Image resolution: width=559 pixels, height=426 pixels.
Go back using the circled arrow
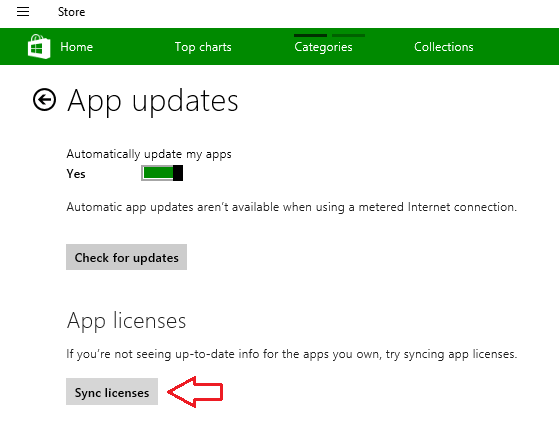(44, 99)
